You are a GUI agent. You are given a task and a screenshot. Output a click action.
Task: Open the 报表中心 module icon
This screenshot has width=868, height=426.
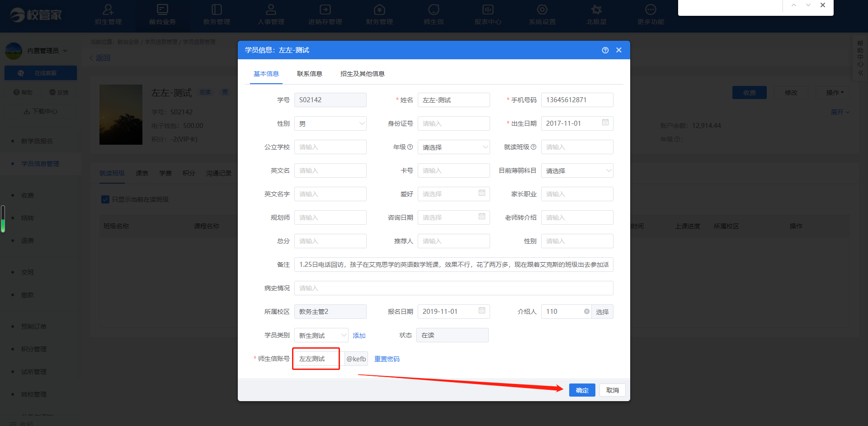(488, 9)
